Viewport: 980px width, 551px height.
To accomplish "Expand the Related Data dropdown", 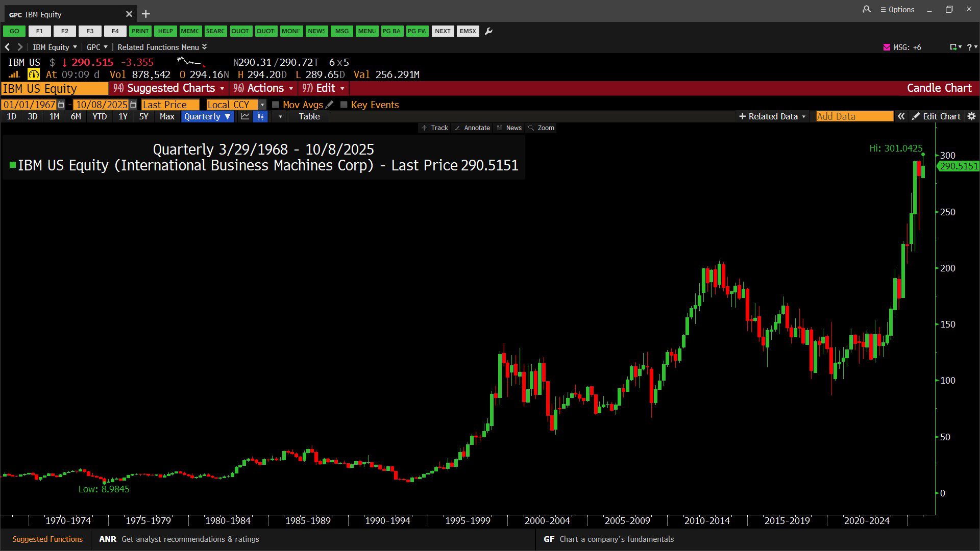I will point(772,116).
